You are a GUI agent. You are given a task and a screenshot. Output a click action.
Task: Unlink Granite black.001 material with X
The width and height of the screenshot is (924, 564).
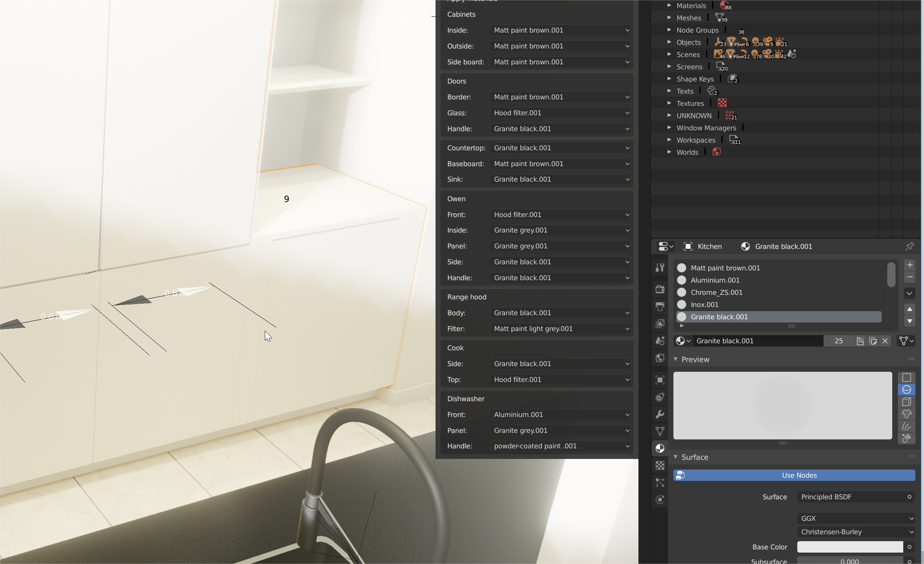pos(885,341)
